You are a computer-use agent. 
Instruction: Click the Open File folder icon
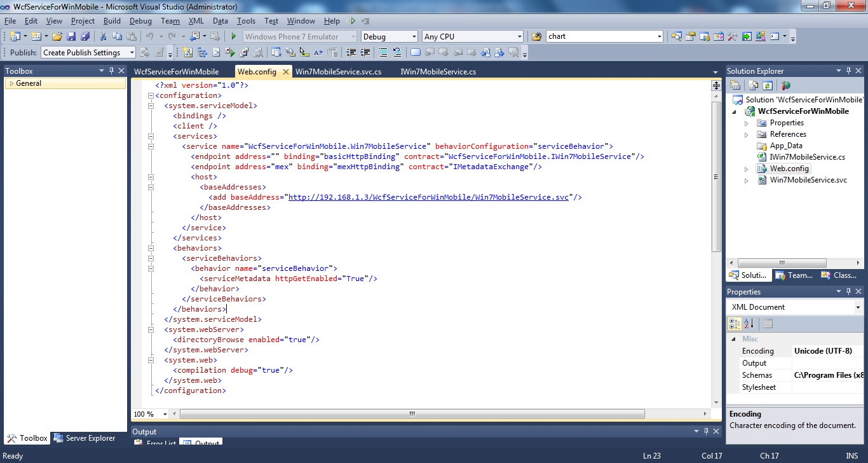pos(57,36)
